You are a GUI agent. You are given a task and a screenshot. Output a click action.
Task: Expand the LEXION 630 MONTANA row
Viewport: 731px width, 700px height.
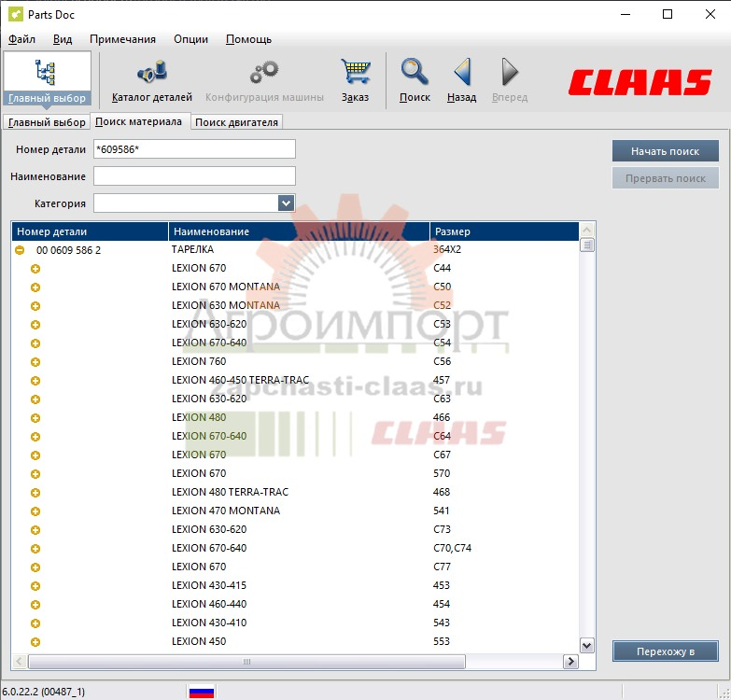pos(35,306)
